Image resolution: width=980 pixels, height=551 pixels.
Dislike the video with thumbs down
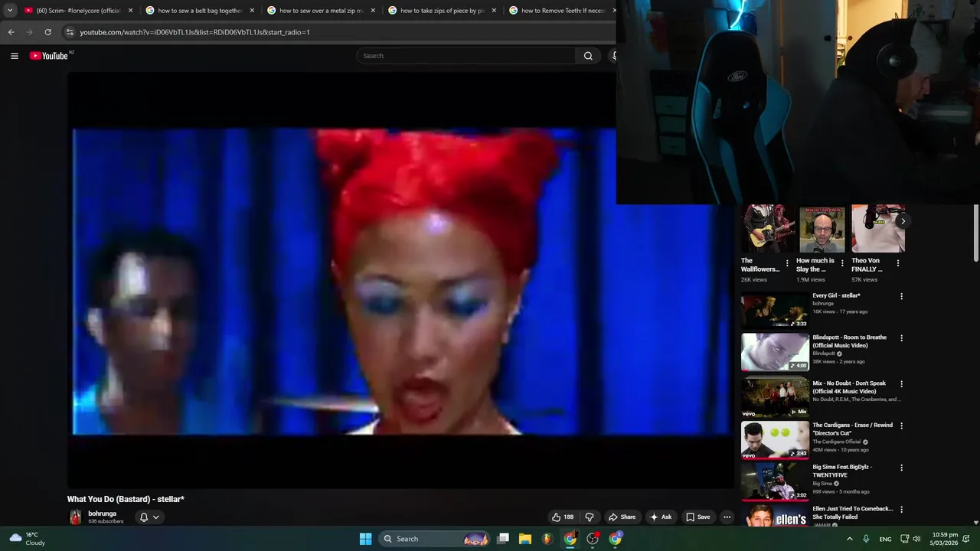(590, 517)
